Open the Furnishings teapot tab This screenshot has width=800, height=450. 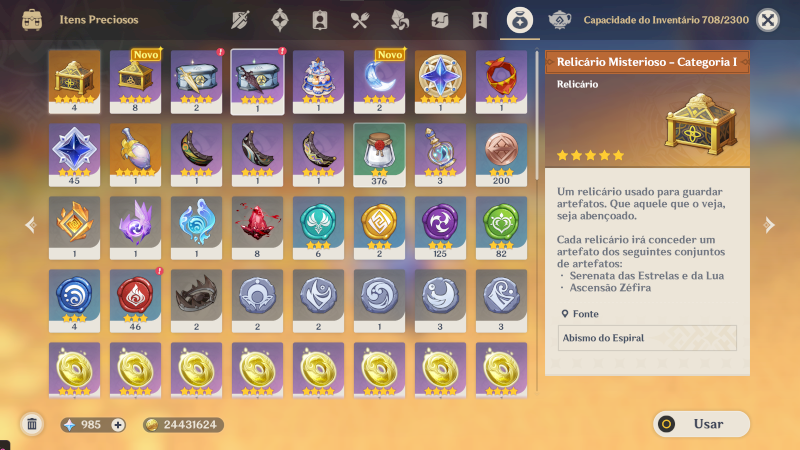click(x=559, y=20)
